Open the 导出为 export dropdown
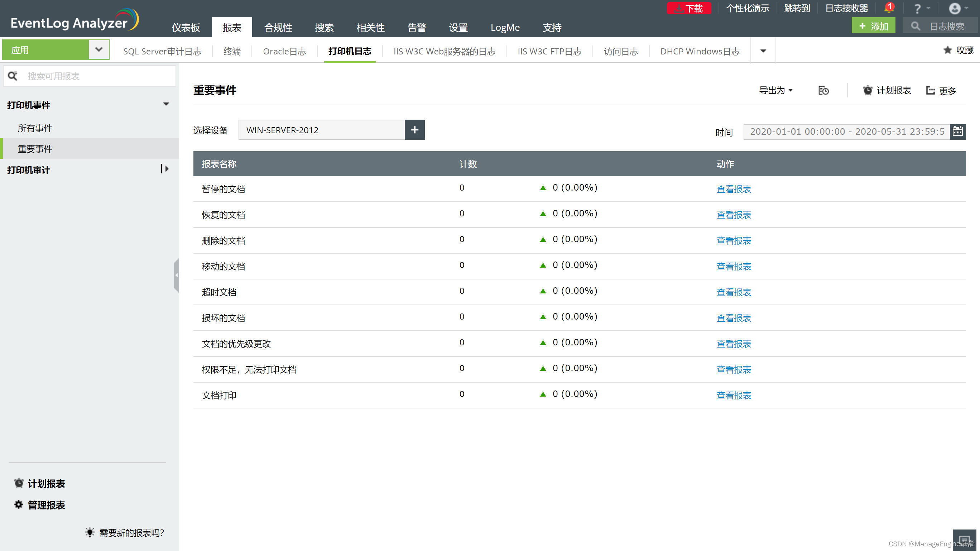 pos(776,91)
